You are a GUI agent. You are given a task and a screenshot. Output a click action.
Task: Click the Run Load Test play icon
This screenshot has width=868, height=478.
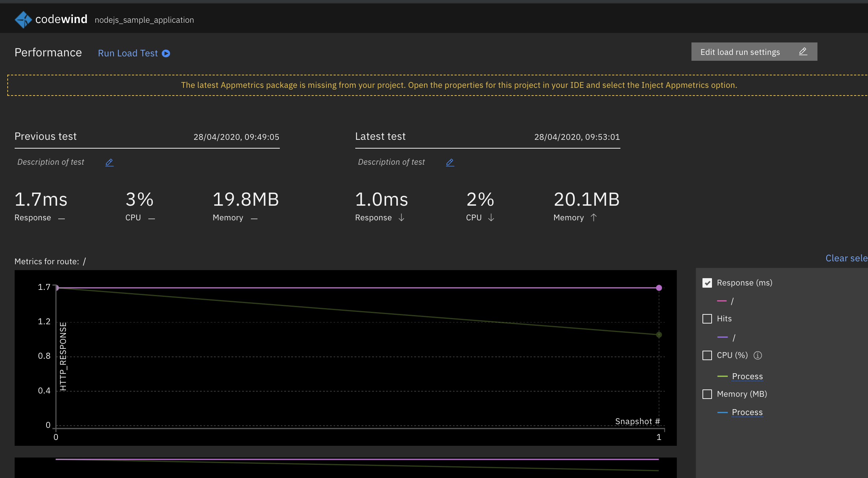tap(166, 53)
